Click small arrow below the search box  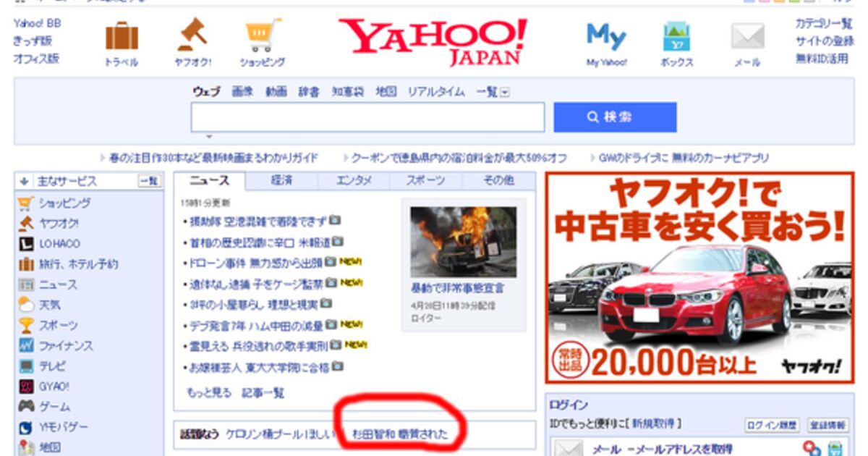[209, 137]
